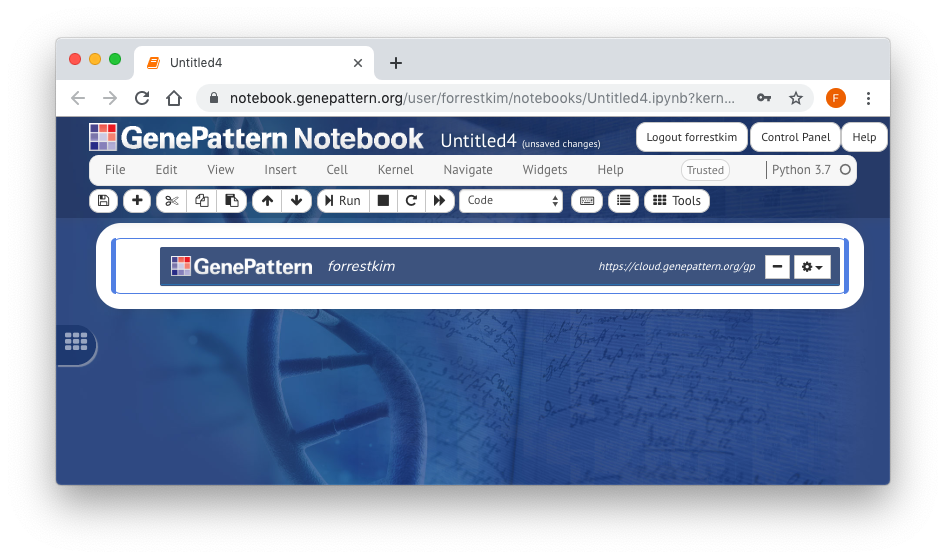Viewport: 946px width, 559px height.
Task: Collapse the GenePattern widget with minus button
Action: click(x=777, y=267)
